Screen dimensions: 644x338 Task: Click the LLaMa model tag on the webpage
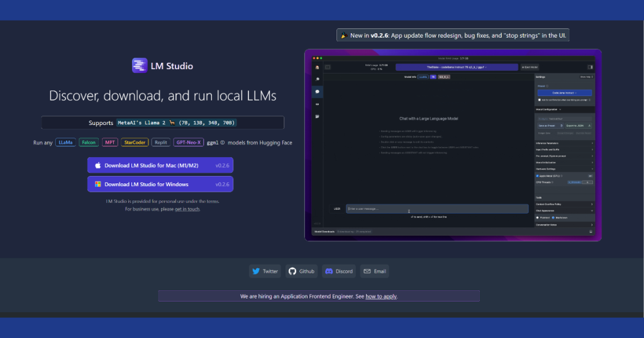(65, 143)
